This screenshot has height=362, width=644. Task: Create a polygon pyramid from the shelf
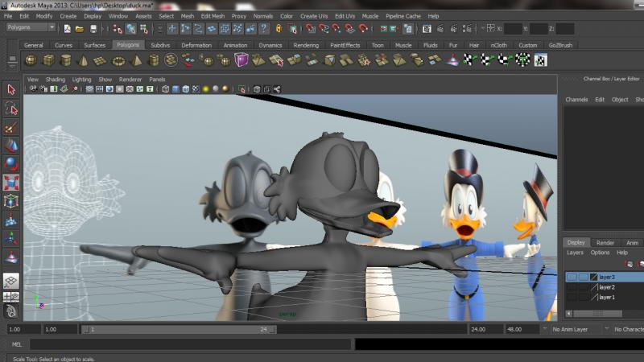[136, 60]
